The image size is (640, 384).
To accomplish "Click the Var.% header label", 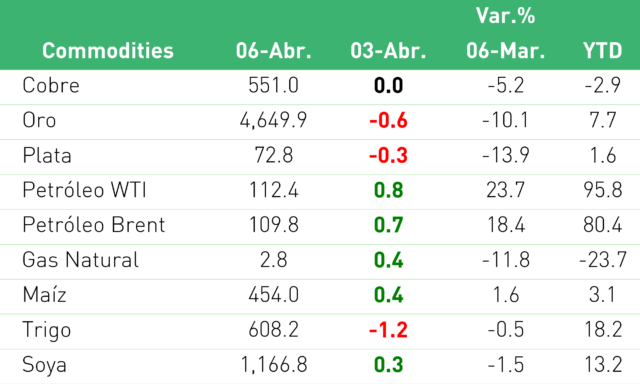I will click(x=505, y=16).
